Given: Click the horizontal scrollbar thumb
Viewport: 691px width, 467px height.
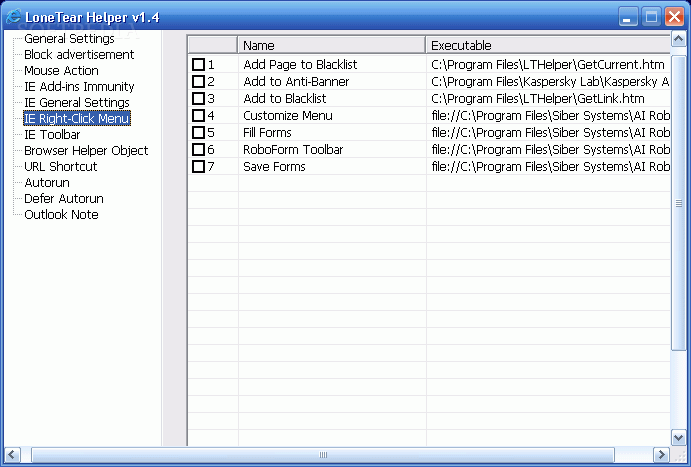Looking at the screenshot, I should tap(323, 454).
